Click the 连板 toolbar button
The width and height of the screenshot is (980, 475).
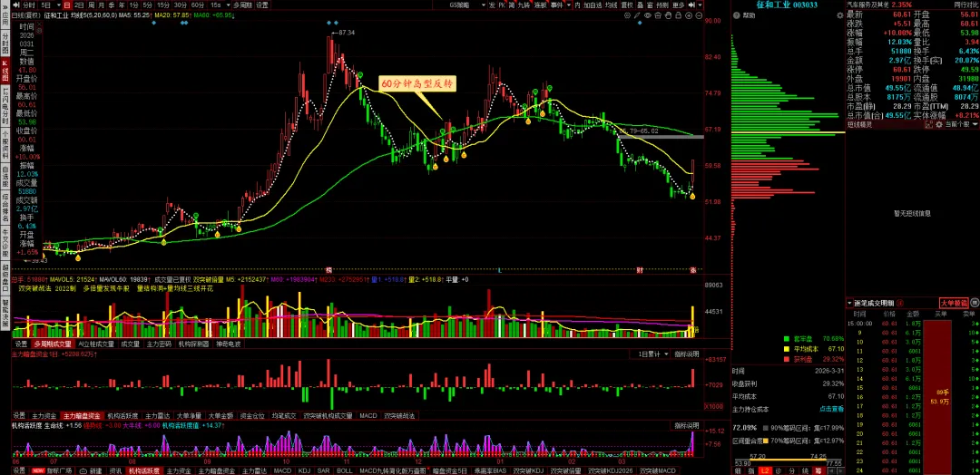[x=541, y=5]
